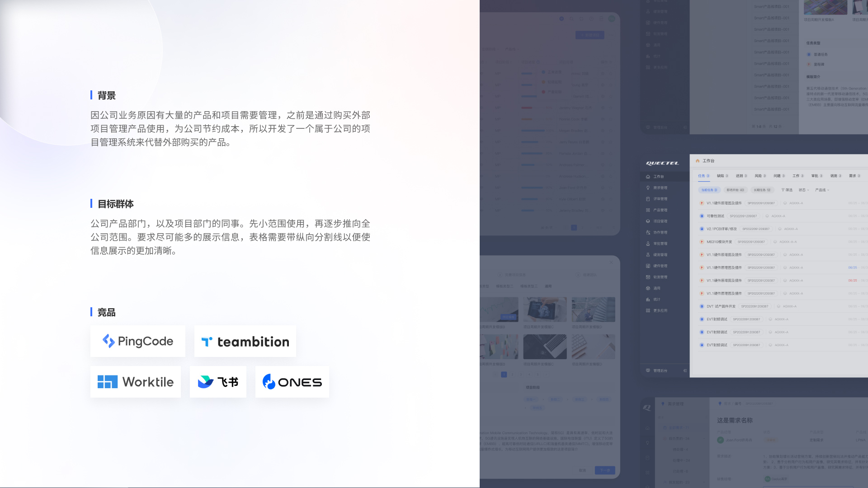Switch to the 工作 tab
This screenshot has width=868, height=488.
(x=798, y=176)
